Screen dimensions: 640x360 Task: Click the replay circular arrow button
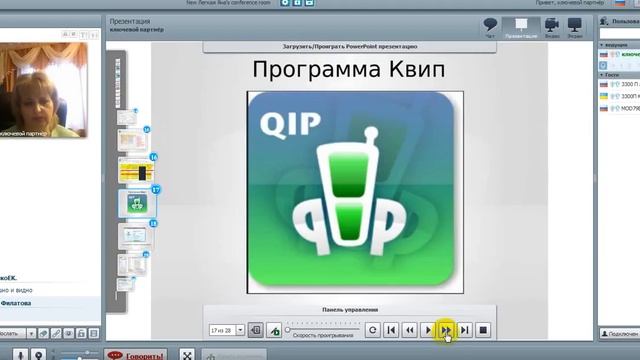click(372, 330)
